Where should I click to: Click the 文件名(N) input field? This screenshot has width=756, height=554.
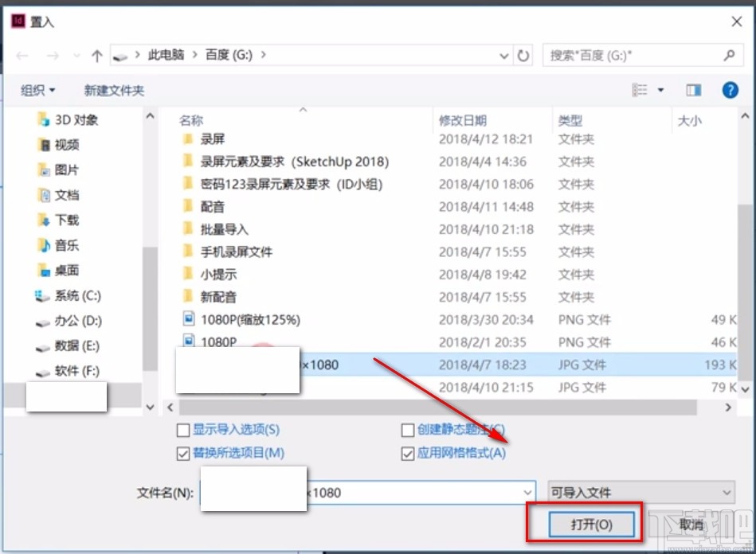[x=367, y=493]
